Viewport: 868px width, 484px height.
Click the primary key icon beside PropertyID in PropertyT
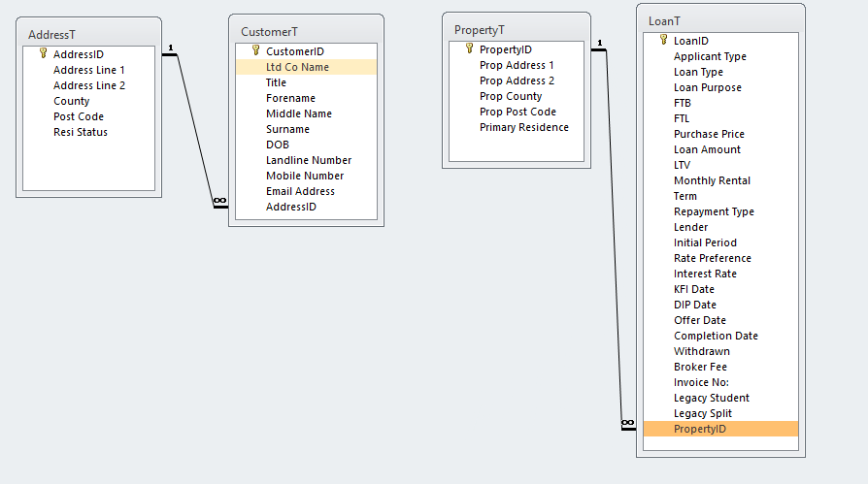click(469, 48)
